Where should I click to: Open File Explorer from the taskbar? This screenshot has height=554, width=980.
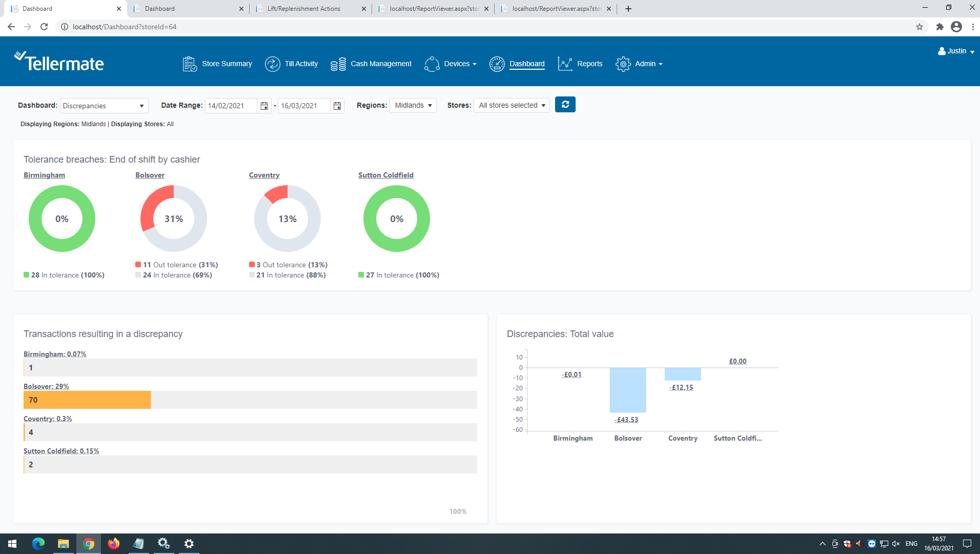click(x=63, y=544)
